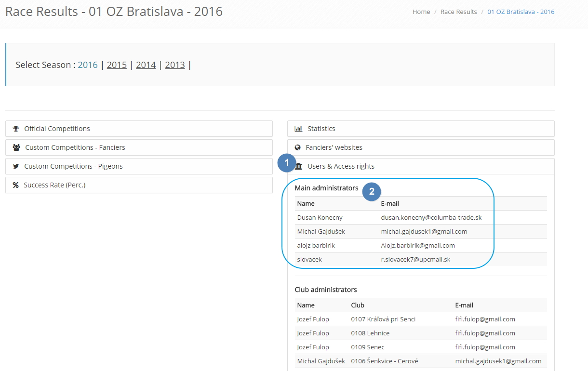Select the current 2016 season link
Screen dimensions: 588x371
pyautogui.click(x=88, y=65)
